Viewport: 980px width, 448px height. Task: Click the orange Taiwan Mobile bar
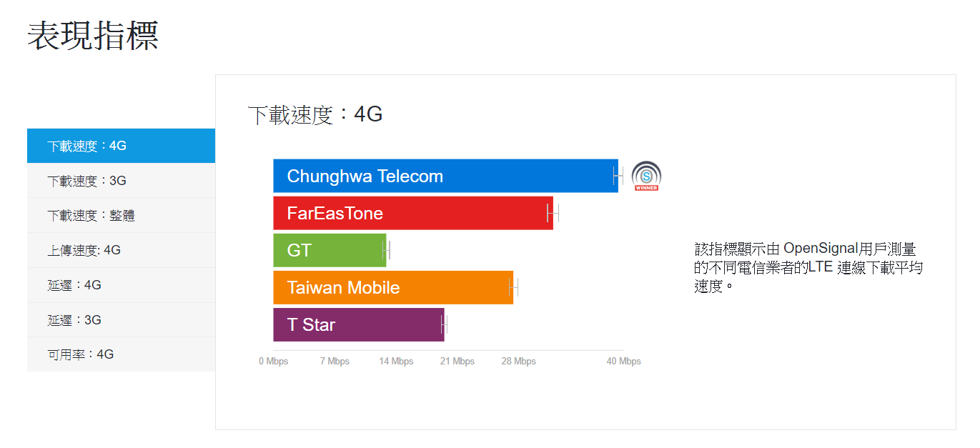tap(392, 287)
